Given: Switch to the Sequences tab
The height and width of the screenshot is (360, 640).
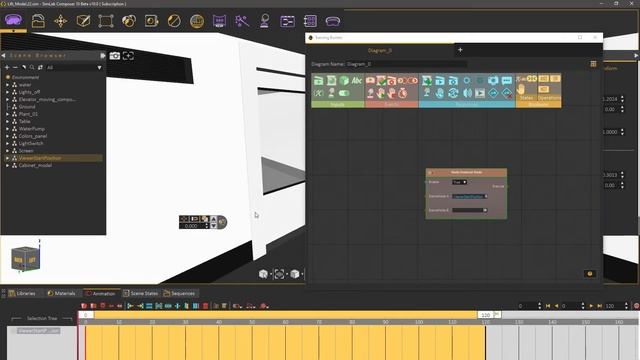Looking at the screenshot, I should click(179, 293).
